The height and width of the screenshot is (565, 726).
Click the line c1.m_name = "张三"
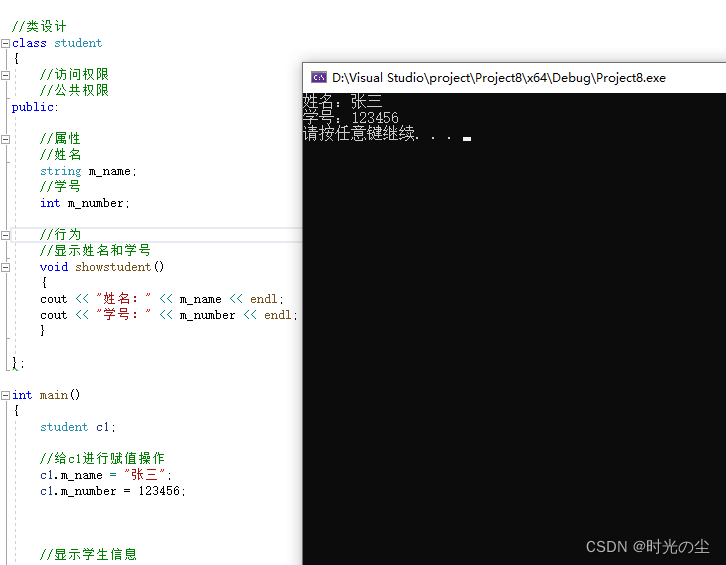(106, 475)
